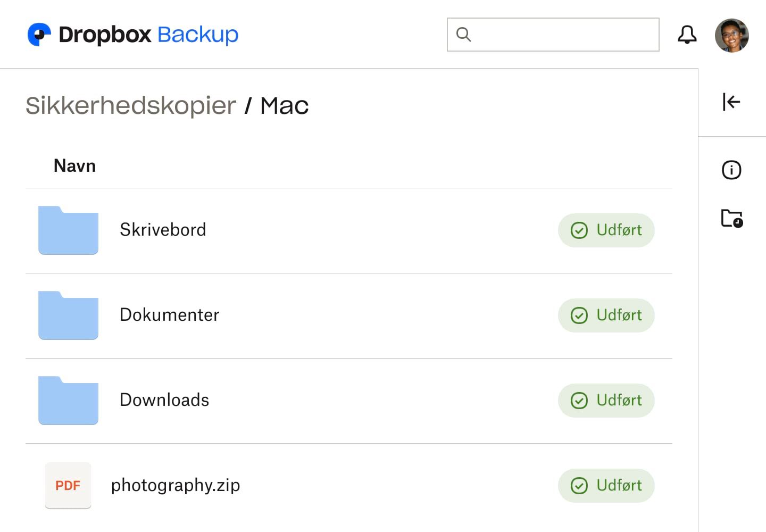Click the Downloads folder icon
Screen dimensions: 766x532
coord(68,401)
